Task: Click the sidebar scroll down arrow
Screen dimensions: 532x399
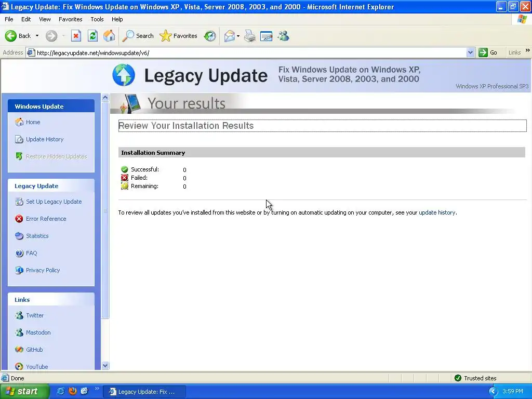Action: tap(105, 365)
